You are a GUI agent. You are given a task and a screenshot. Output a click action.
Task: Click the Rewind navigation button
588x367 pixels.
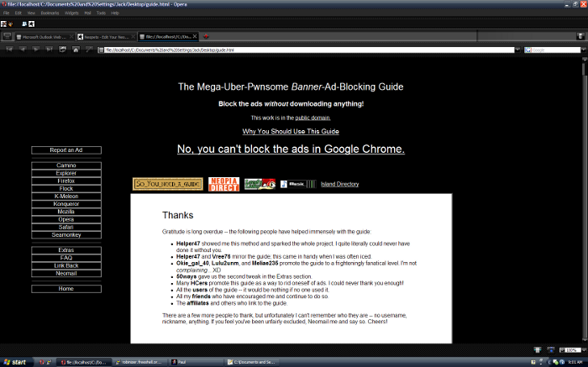click(x=9, y=50)
